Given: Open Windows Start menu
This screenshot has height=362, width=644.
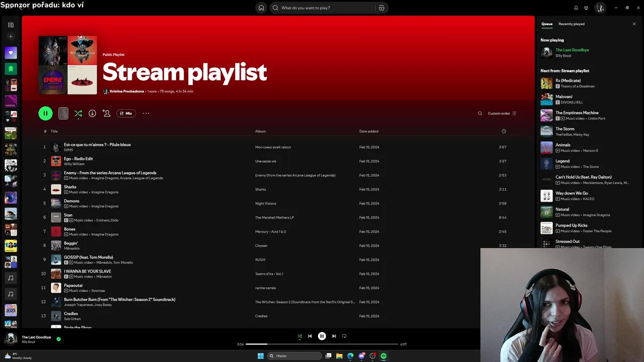Looking at the screenshot, I should coord(261,356).
